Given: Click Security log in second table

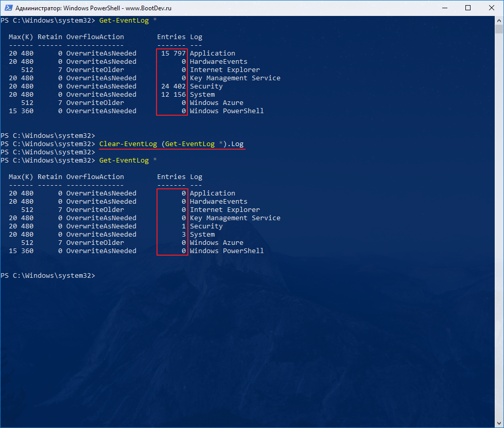Looking at the screenshot, I should 206,226.
